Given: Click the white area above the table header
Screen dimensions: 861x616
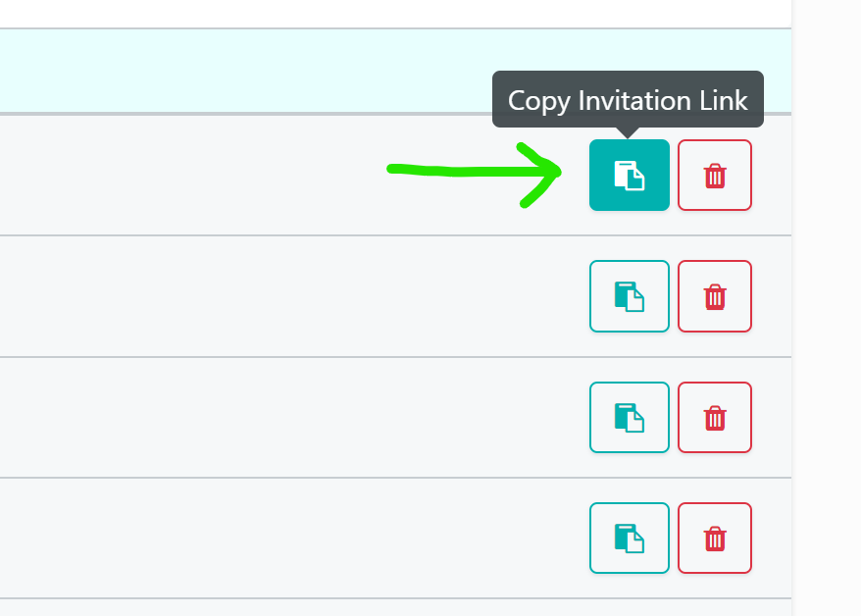Looking at the screenshot, I should [x=395, y=13].
